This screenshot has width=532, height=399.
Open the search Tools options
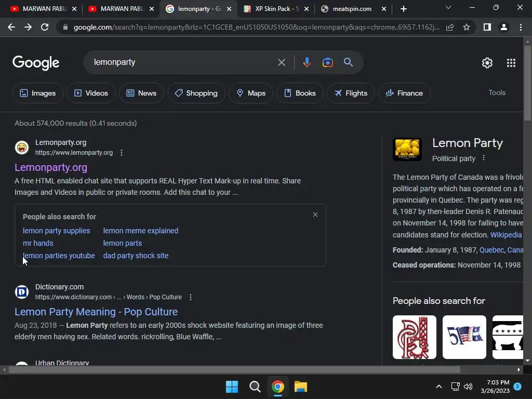coord(497,92)
